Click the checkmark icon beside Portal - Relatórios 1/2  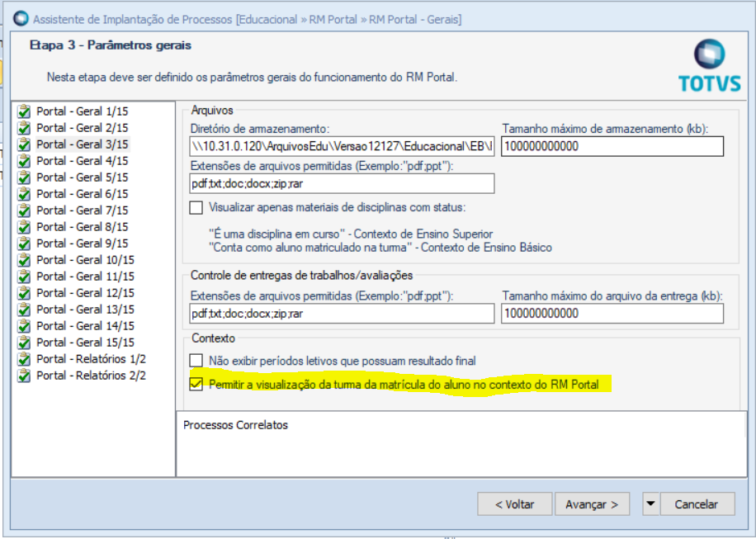(x=24, y=359)
